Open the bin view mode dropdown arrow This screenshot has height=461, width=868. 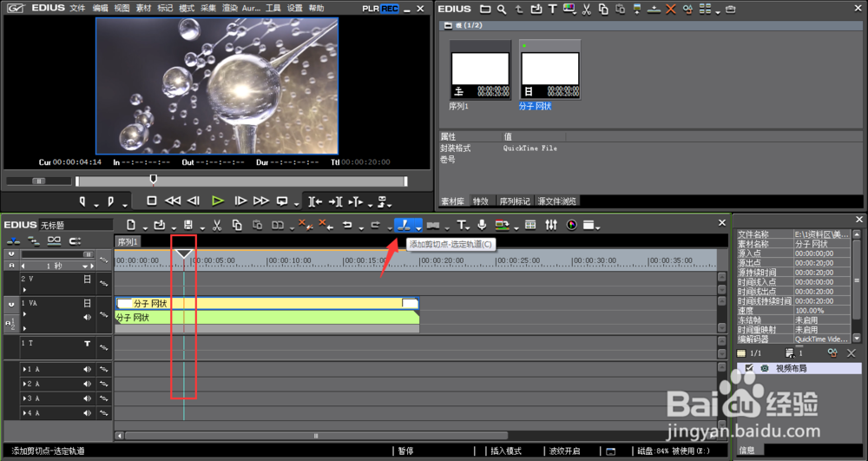tap(718, 11)
